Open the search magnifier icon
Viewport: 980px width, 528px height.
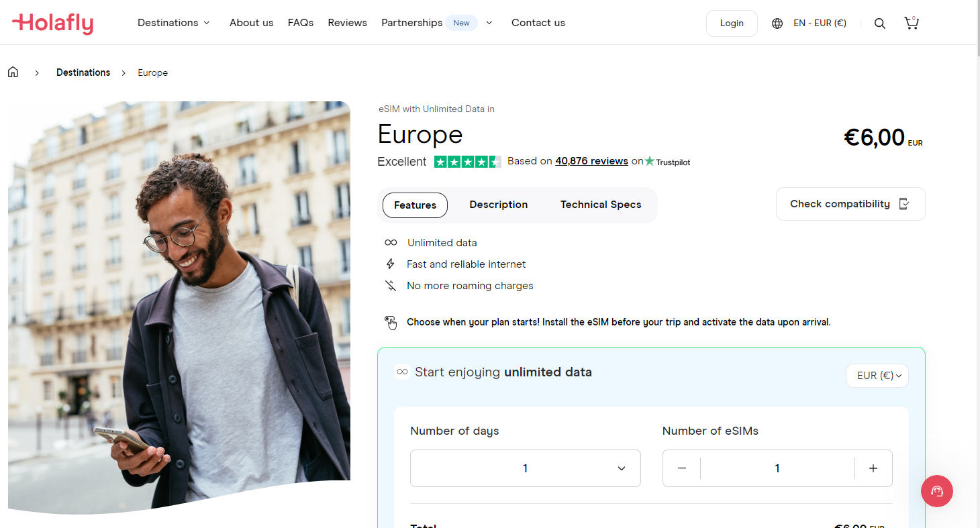tap(879, 23)
